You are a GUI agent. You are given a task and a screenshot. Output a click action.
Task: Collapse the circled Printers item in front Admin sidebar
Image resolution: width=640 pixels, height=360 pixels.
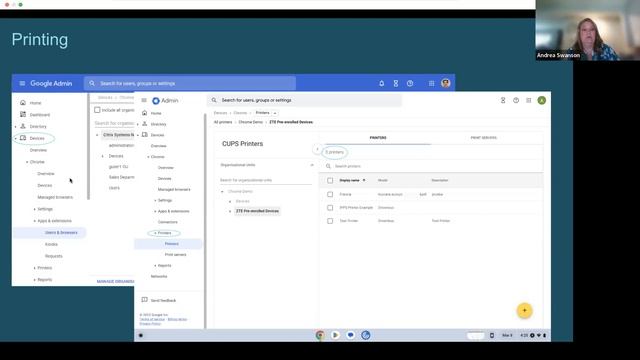[155, 233]
